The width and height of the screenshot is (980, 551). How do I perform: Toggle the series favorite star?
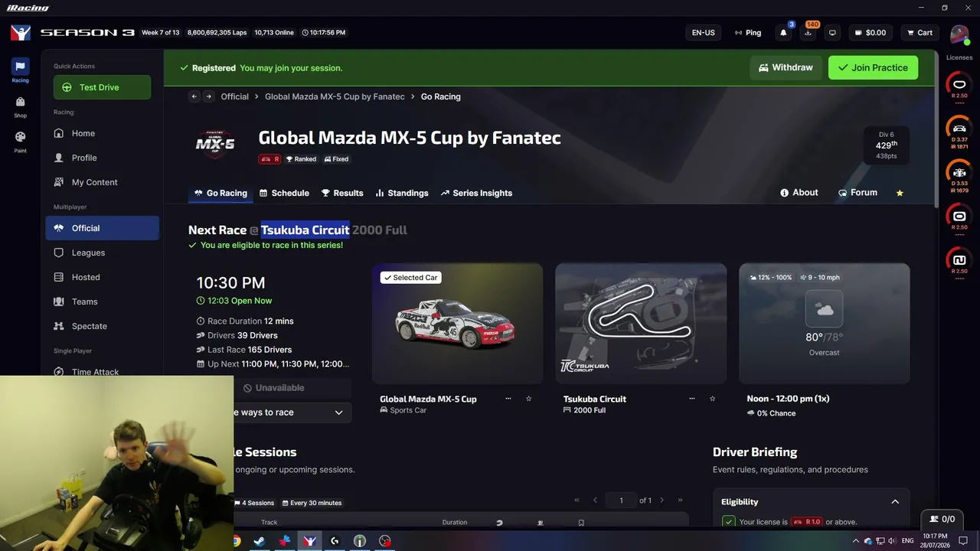(900, 193)
